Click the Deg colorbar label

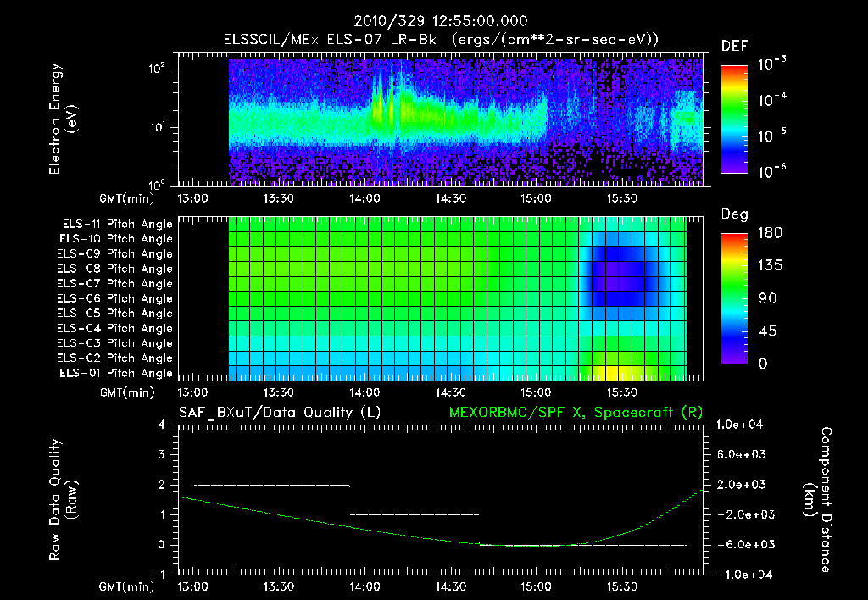(x=735, y=214)
